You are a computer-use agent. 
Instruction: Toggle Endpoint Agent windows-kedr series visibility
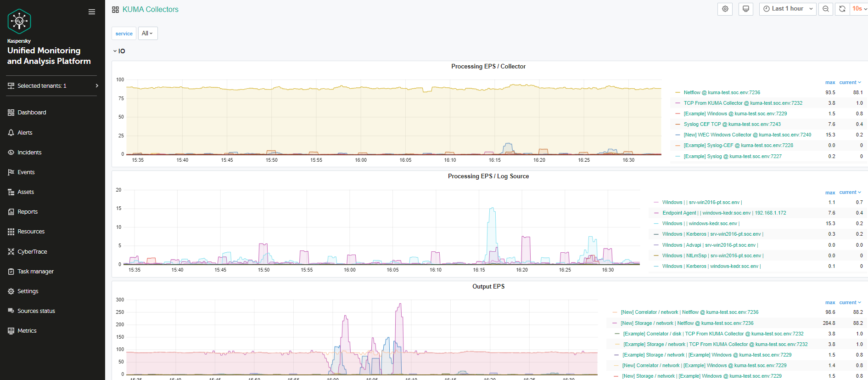click(724, 213)
